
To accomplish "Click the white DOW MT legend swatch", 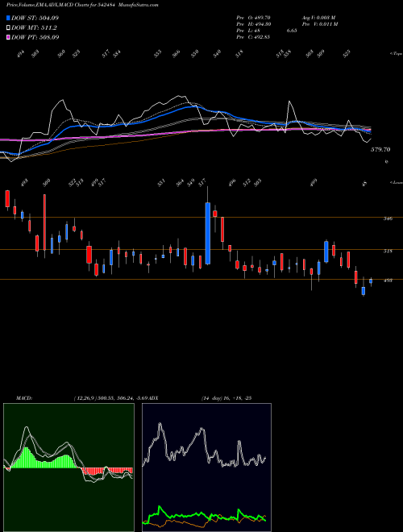I will click(8, 28).
